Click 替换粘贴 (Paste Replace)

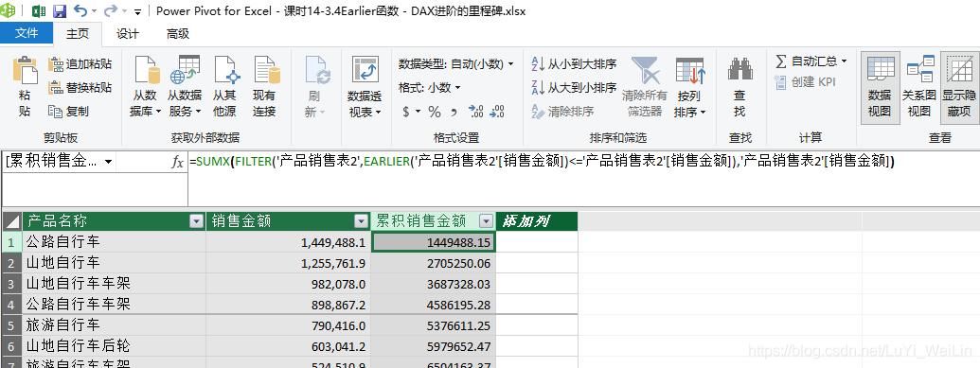80,87
